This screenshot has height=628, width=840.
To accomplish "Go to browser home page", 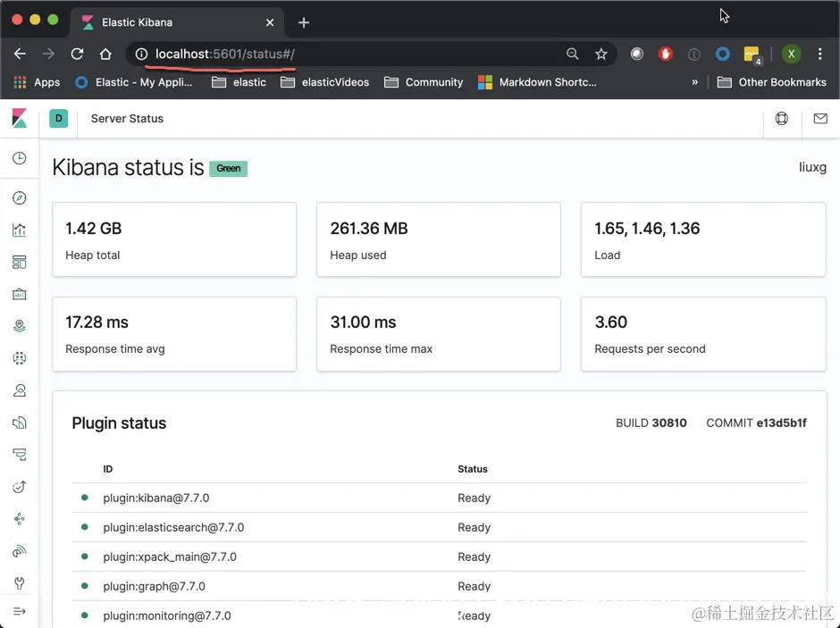I will point(105,54).
